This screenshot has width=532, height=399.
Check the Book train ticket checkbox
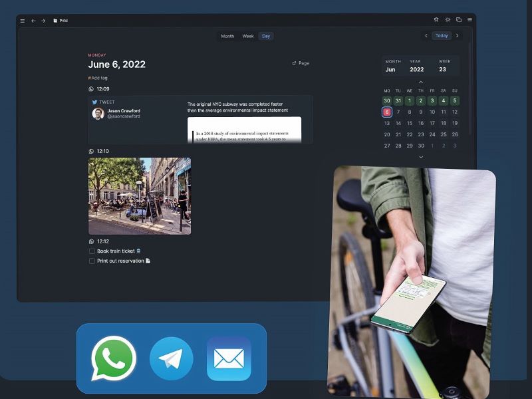[x=92, y=251]
